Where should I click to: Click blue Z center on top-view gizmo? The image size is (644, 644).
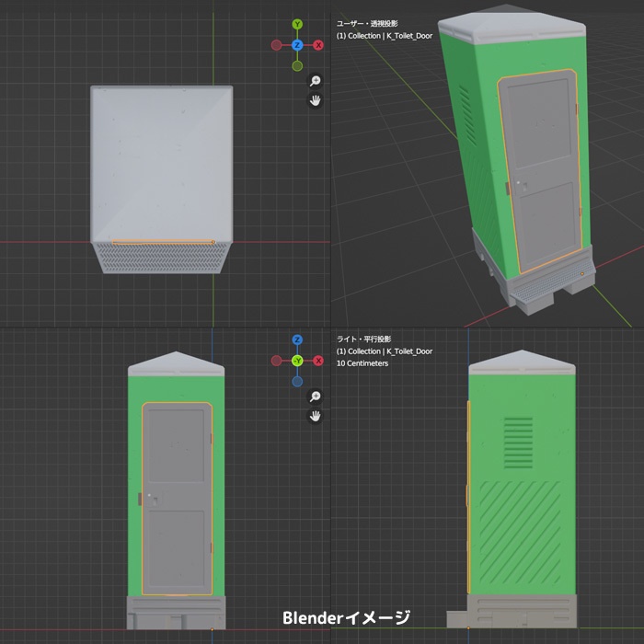297,45
